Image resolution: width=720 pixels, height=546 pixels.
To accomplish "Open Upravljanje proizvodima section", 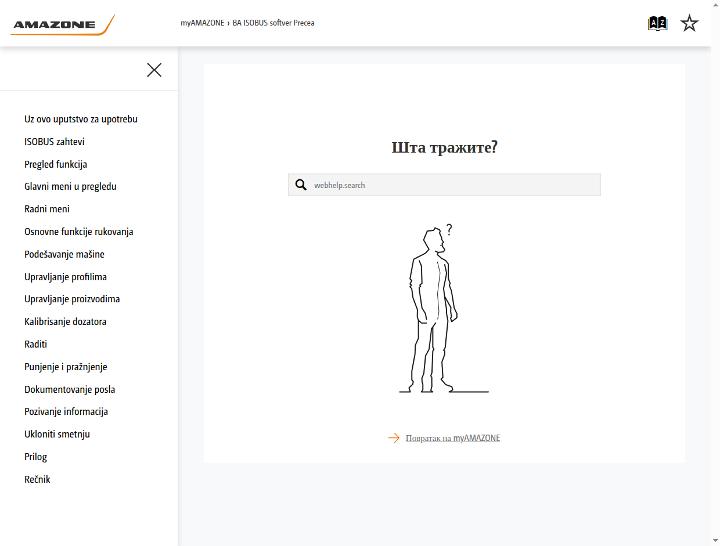I will point(72,299).
